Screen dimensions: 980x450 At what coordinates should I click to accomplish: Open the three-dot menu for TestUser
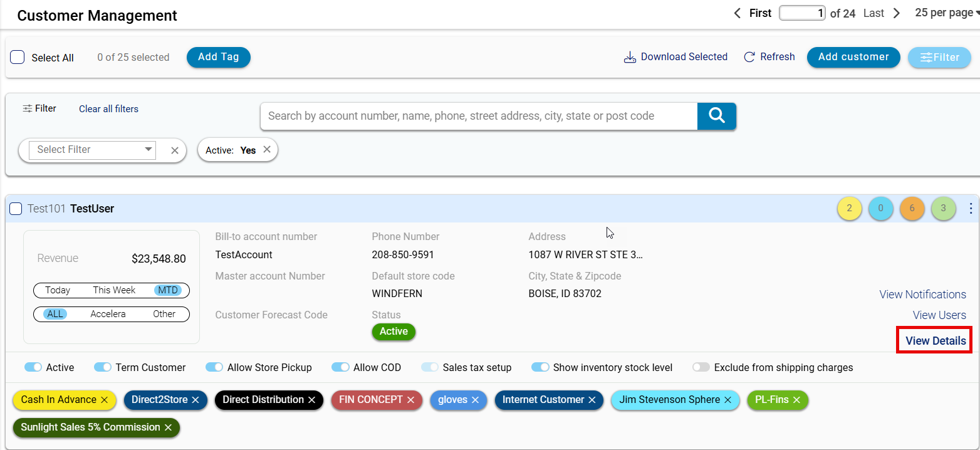click(x=971, y=209)
